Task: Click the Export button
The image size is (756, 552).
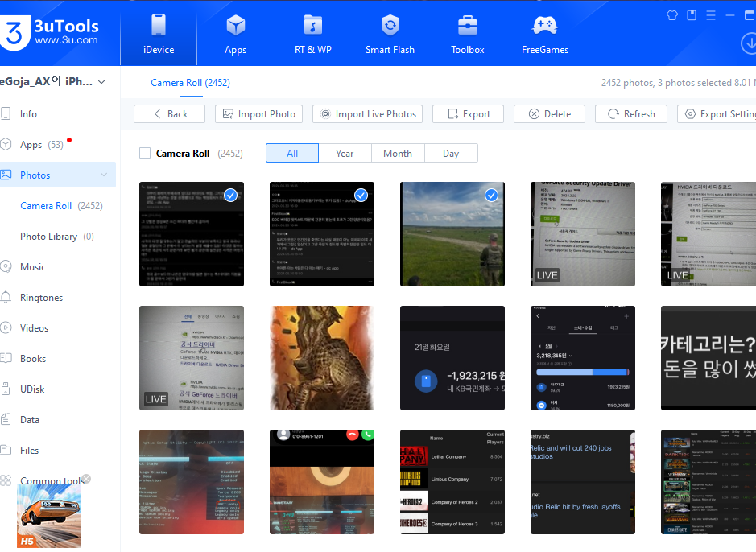Action: pyautogui.click(x=468, y=114)
